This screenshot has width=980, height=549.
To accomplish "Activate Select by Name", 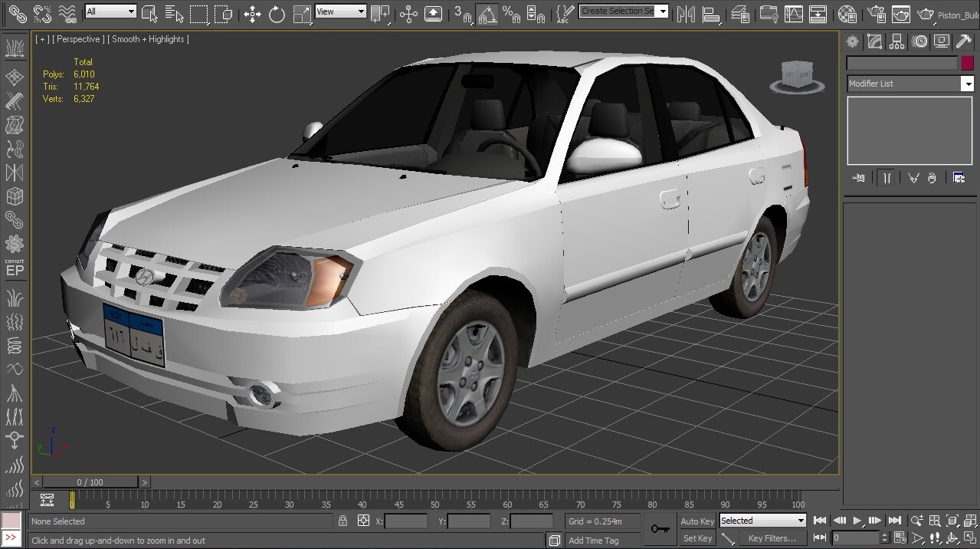I will tap(175, 14).
